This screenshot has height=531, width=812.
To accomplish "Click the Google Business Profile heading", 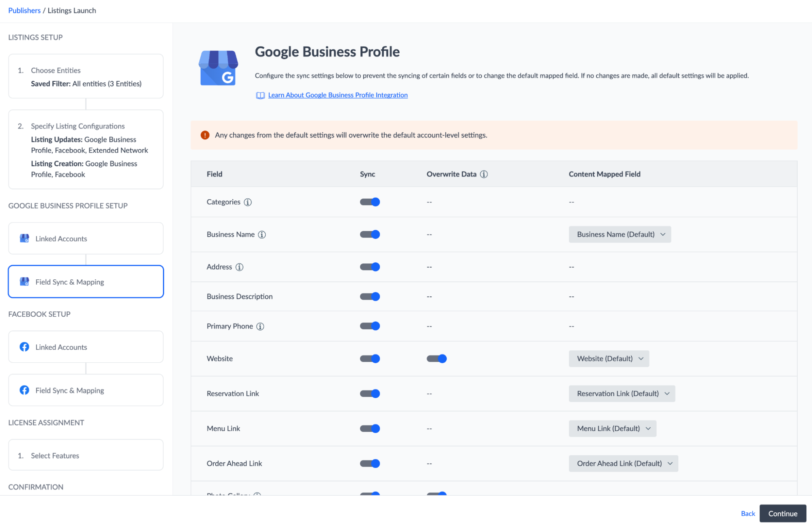I will pyautogui.click(x=327, y=52).
